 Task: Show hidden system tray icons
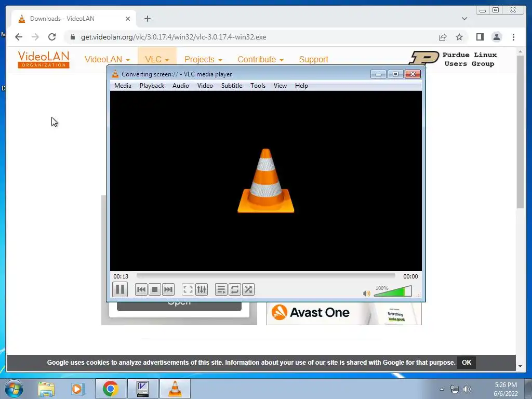tap(442, 389)
